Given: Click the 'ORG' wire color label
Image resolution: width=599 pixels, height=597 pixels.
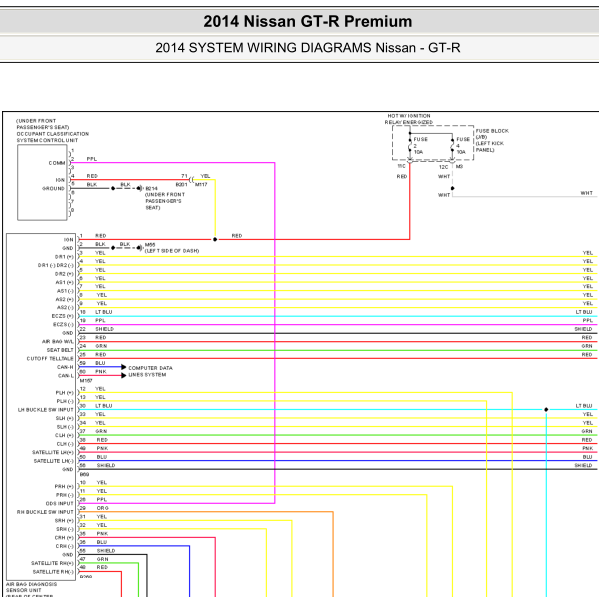Looking at the screenshot, I should (103, 508).
